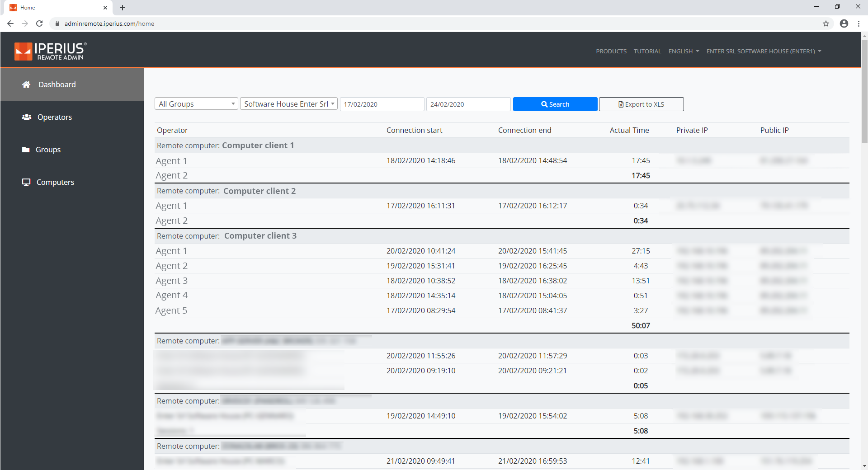Open the Software House Enter Srl dropdown
Viewport: 868px width, 470px height.
click(x=289, y=104)
